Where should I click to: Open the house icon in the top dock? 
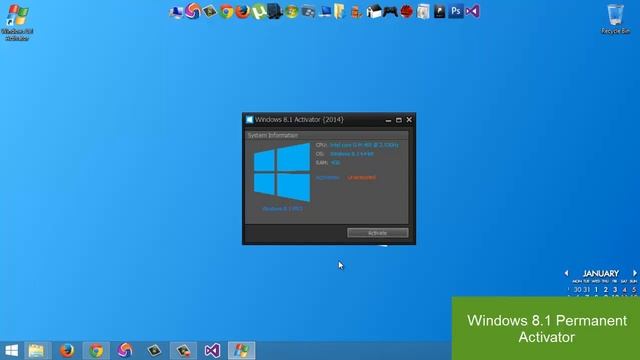pyautogui.click(x=373, y=11)
